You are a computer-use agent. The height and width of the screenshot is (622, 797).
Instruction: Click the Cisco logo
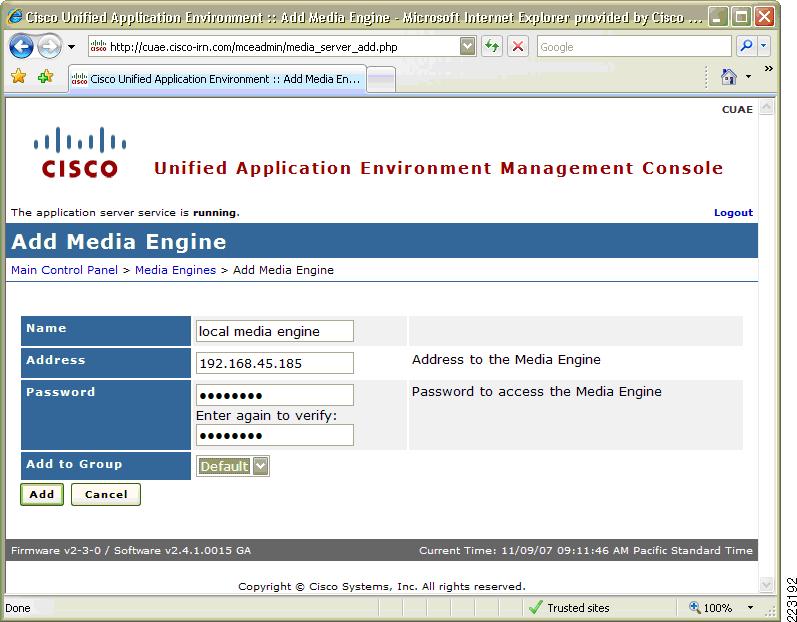click(x=80, y=152)
